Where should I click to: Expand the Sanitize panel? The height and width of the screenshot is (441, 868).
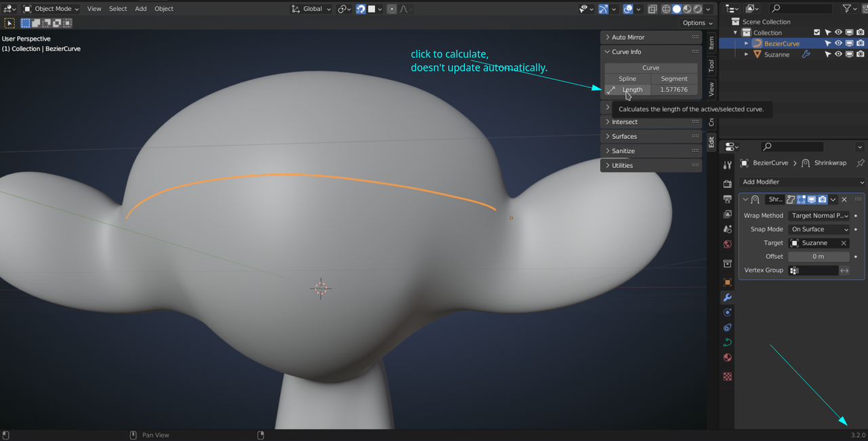(651, 151)
